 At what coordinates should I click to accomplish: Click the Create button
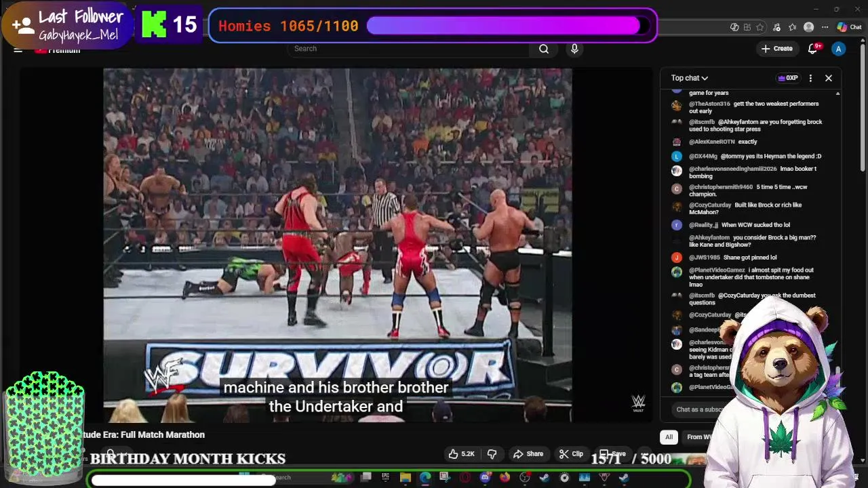776,49
